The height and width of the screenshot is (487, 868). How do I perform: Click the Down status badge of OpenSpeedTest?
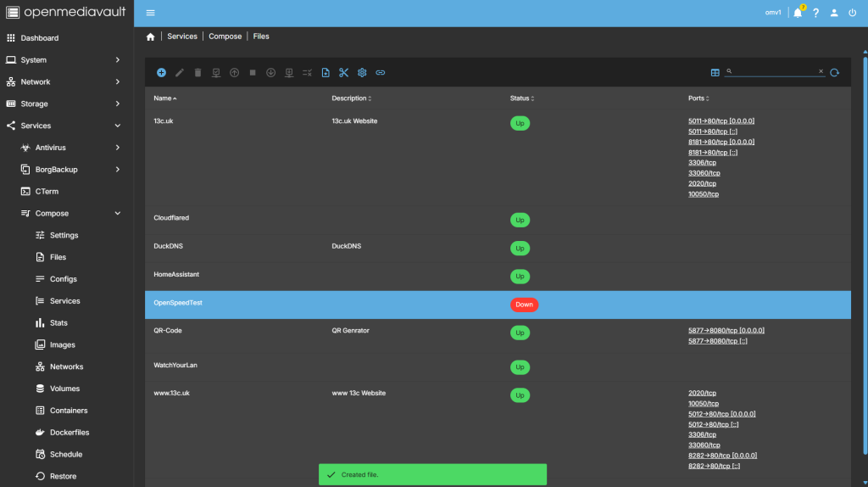pos(524,305)
